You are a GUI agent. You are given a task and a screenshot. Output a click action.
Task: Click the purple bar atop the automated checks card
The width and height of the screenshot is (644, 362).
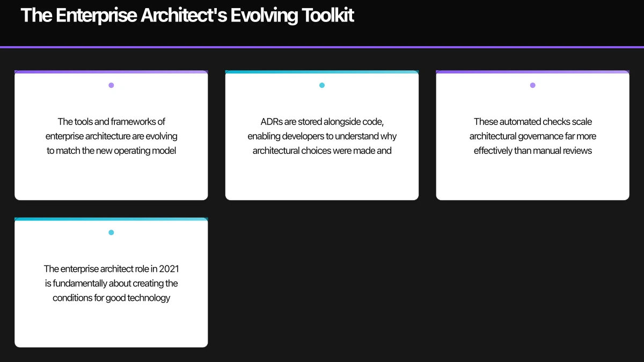tap(532, 71)
